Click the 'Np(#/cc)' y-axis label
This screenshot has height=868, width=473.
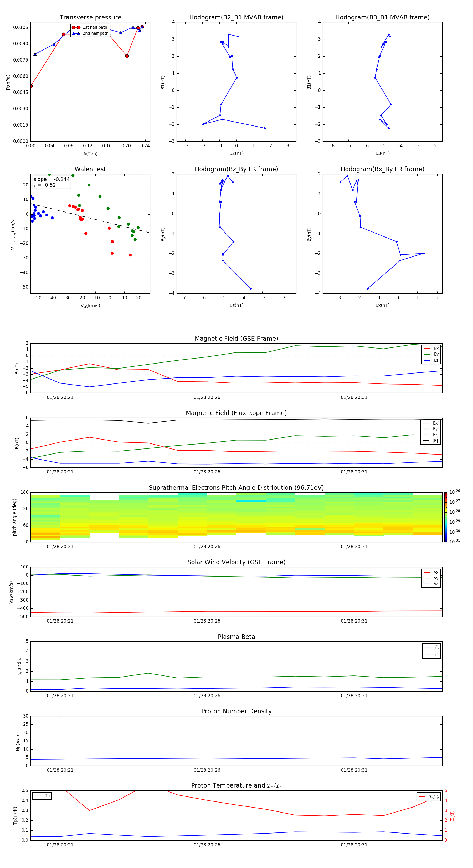(x=18, y=741)
